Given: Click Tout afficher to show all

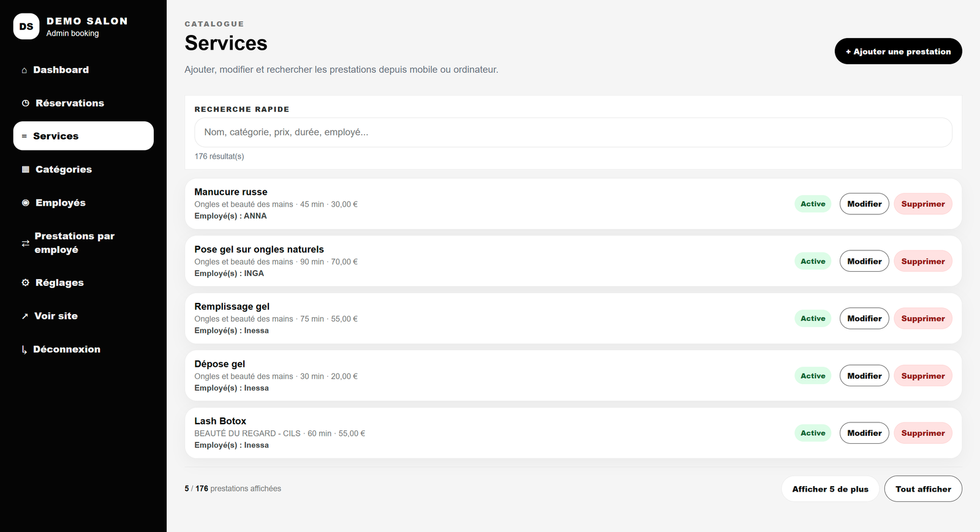Looking at the screenshot, I should (x=923, y=489).
